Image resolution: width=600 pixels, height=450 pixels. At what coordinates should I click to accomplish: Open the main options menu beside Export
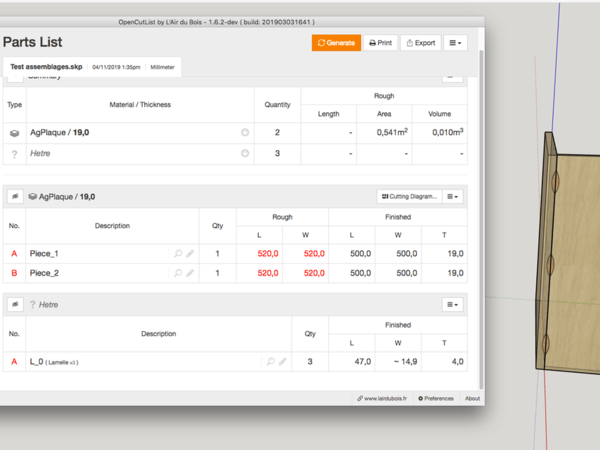pyautogui.click(x=455, y=43)
